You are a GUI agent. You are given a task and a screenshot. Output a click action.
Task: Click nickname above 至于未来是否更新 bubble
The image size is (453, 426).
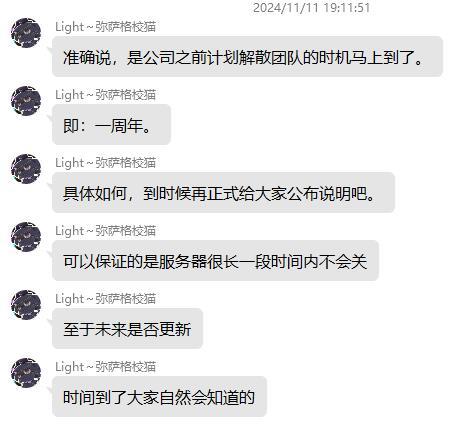click(105, 299)
